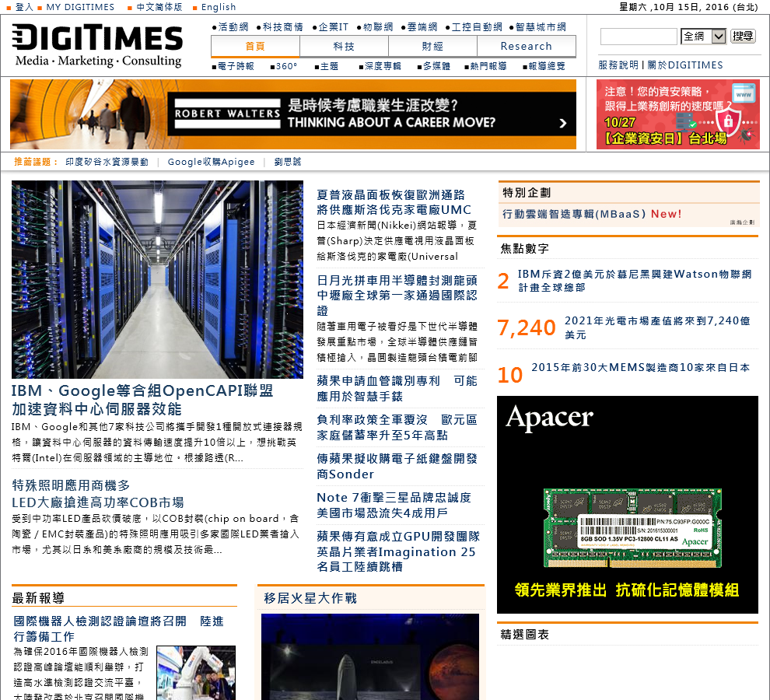Open 國際機器人檢測認證論壇將召開 article
The height and width of the screenshot is (700, 770).
coord(118,628)
